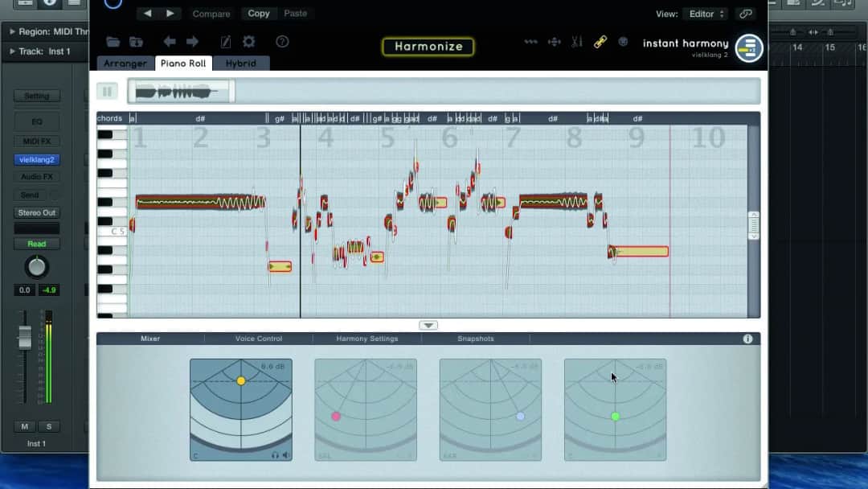Click the channel volume fader
Screen dimensions: 868x489
coord(25,336)
